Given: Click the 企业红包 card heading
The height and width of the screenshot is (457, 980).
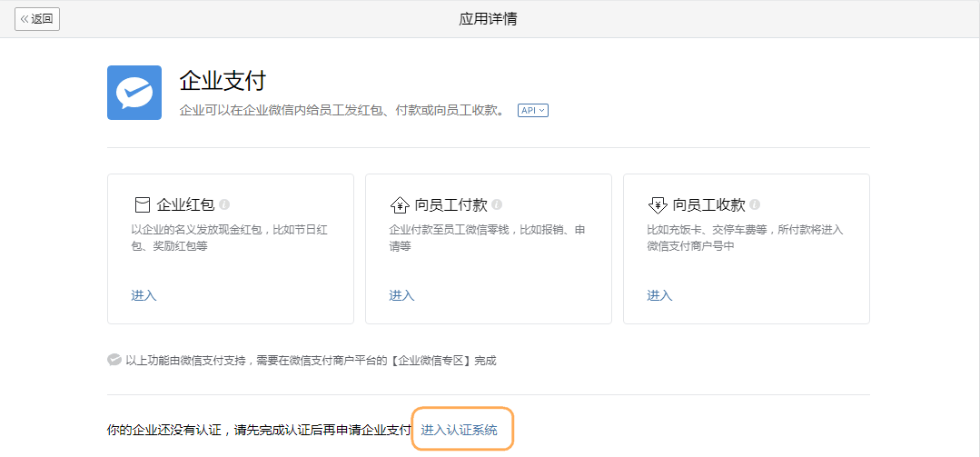Looking at the screenshot, I should tap(185, 204).
